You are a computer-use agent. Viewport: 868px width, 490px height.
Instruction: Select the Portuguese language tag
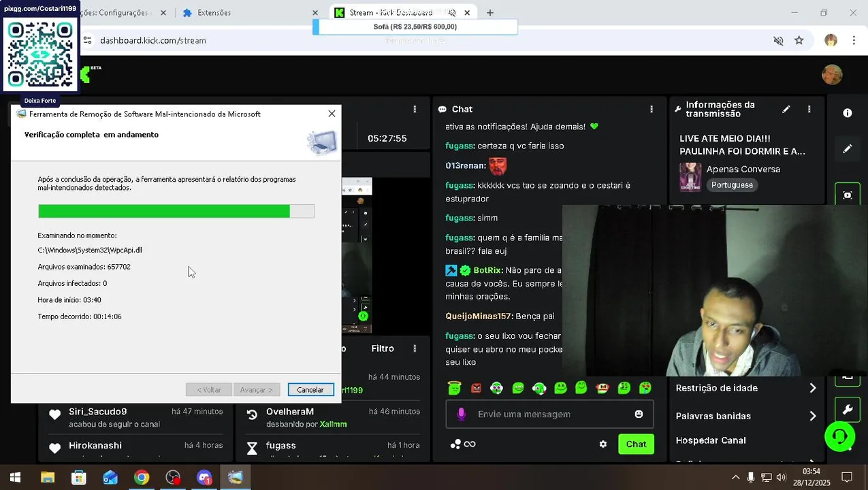coord(732,185)
